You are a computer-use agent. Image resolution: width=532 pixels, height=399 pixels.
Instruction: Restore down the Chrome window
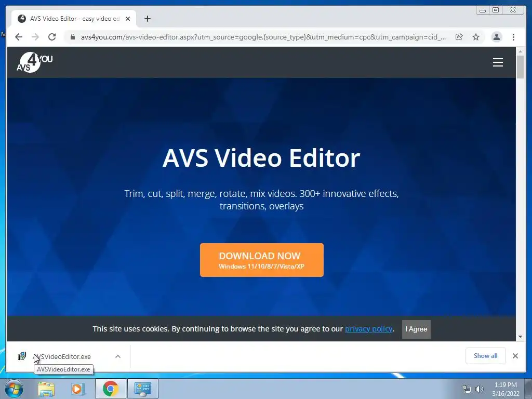click(496, 10)
